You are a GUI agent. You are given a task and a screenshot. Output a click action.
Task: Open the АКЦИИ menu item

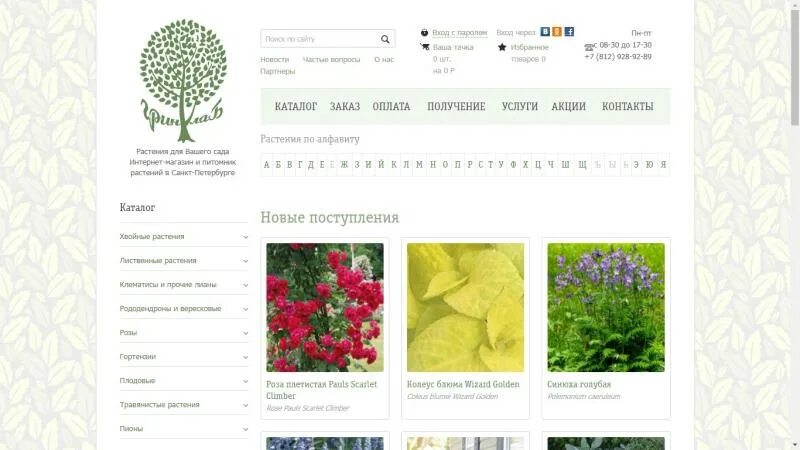(568, 106)
